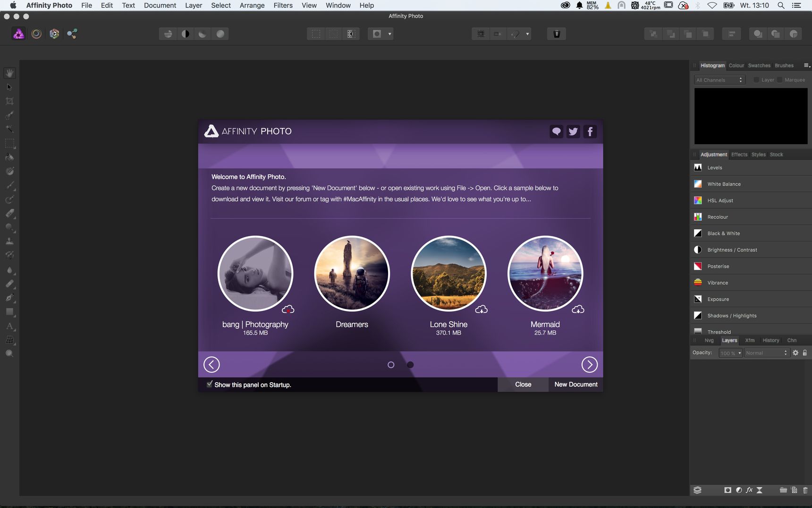Open the Opacity 100% dropdown

tap(731, 353)
